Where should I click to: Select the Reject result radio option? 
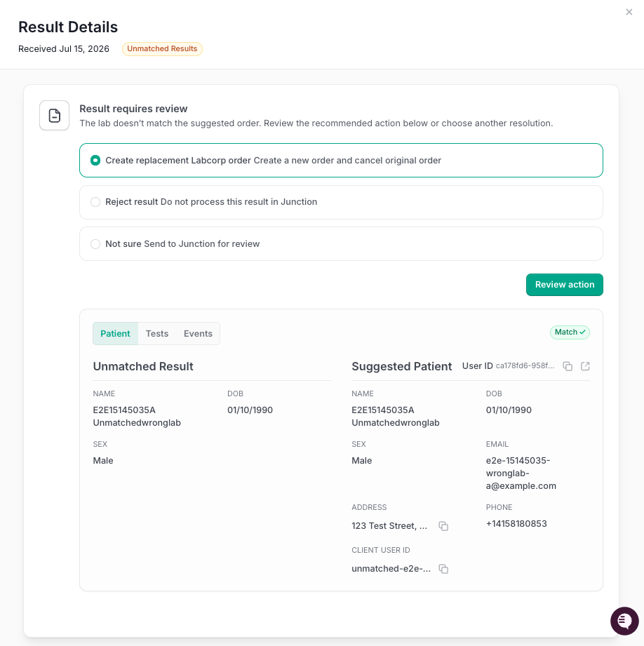(x=341, y=202)
